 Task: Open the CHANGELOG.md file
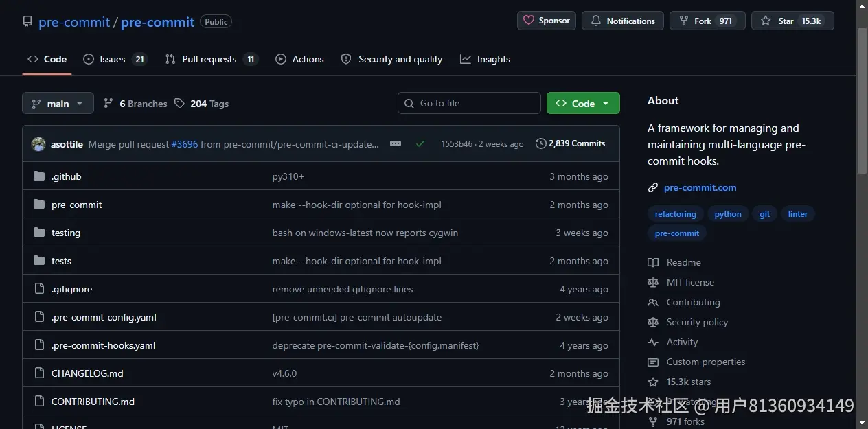pos(87,373)
